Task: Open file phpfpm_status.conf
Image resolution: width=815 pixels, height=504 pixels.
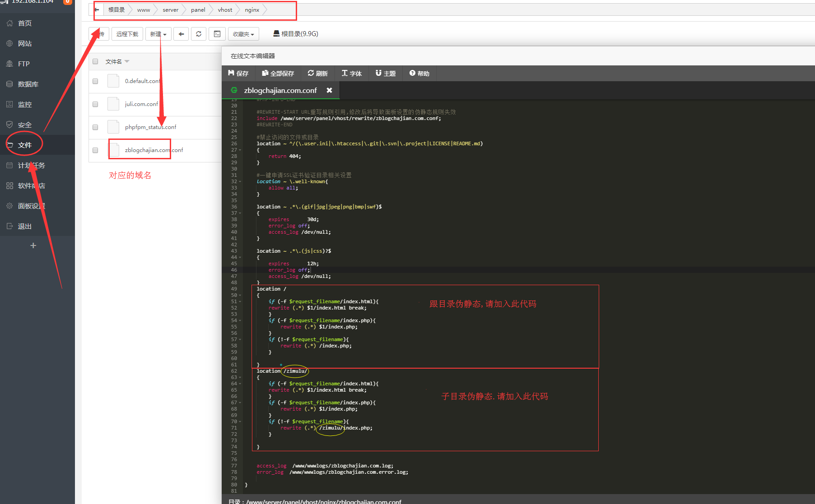Action: (x=150, y=127)
